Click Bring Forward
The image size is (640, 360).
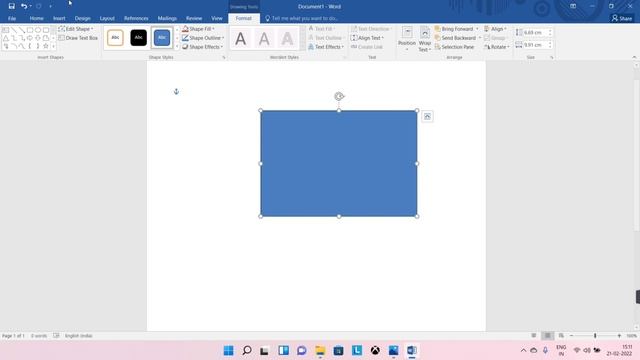pyautogui.click(x=453, y=29)
